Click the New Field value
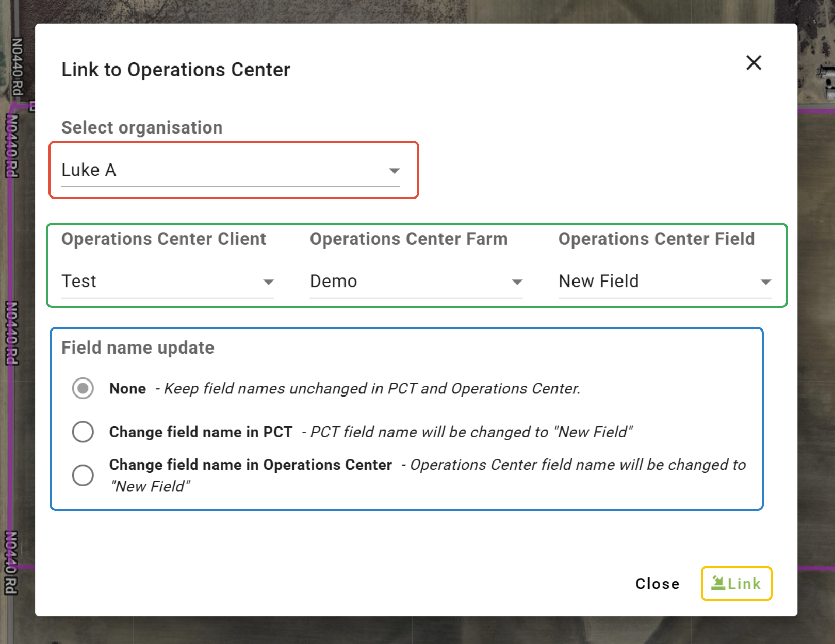The width and height of the screenshot is (835, 644). pyautogui.click(x=598, y=282)
